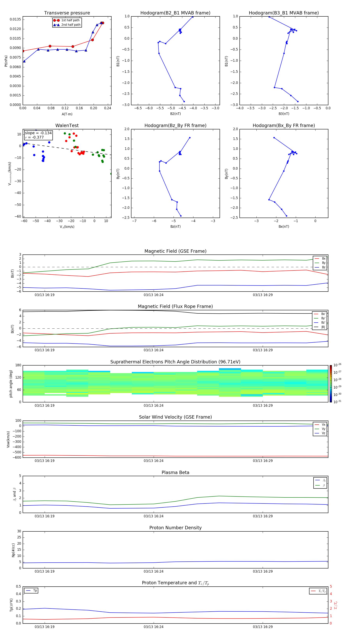This screenshot has width=351, height=644.
Task: Click the 'B3(nT)' x-axis label
Action: point(284,114)
